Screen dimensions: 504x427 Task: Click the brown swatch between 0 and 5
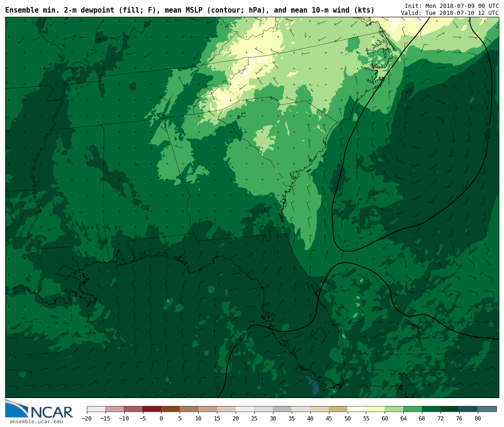(x=171, y=409)
